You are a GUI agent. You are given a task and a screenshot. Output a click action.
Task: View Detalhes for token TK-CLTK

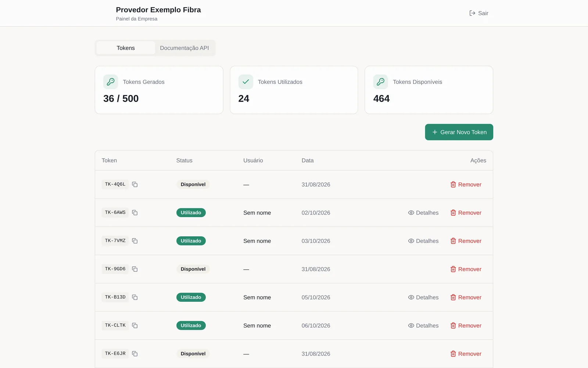click(423, 326)
